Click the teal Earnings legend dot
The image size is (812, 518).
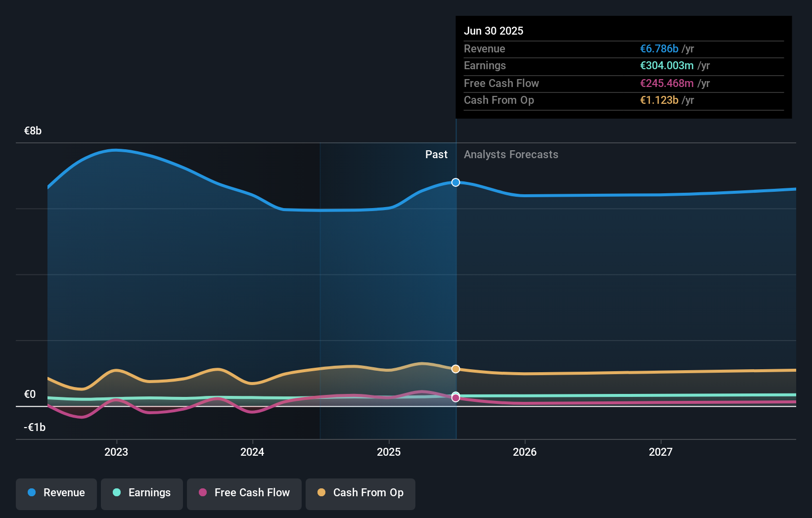[x=116, y=493]
